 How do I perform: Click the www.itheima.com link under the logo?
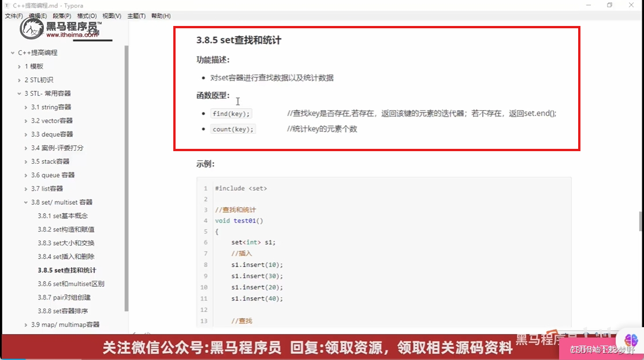pos(73,35)
